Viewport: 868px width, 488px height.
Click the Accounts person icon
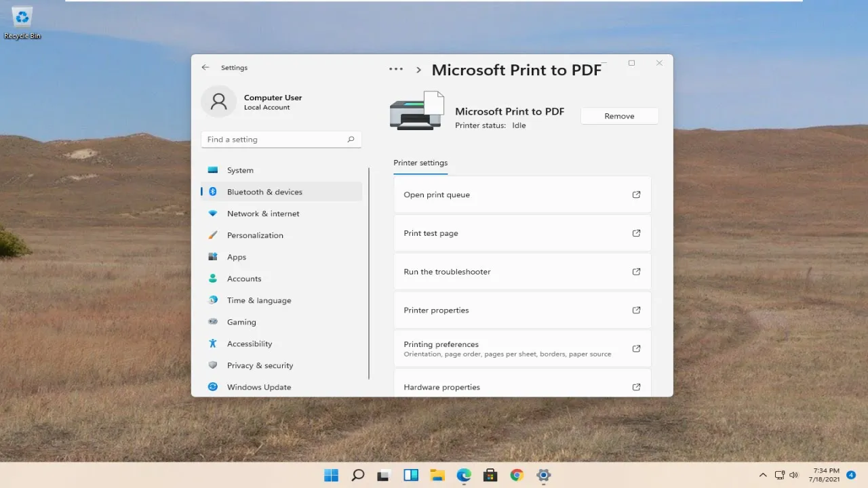pos(213,279)
